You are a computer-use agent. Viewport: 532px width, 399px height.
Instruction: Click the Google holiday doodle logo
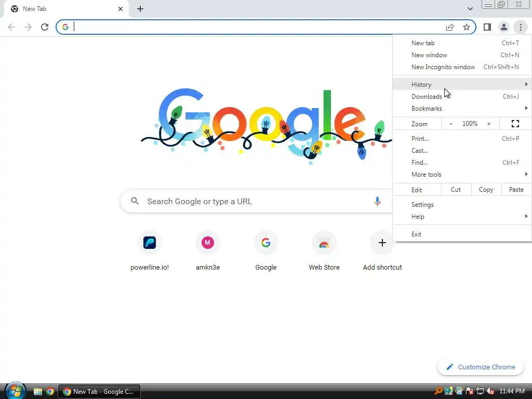(x=267, y=126)
